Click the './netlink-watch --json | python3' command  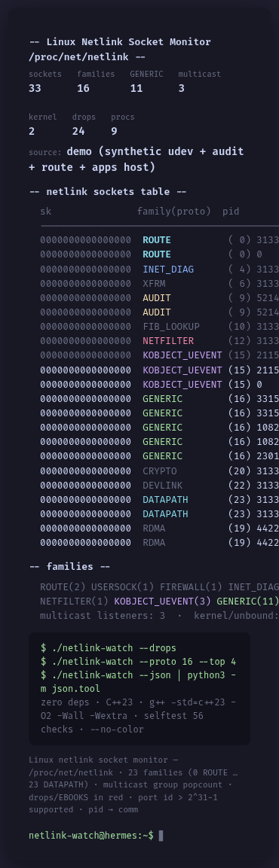(138, 682)
